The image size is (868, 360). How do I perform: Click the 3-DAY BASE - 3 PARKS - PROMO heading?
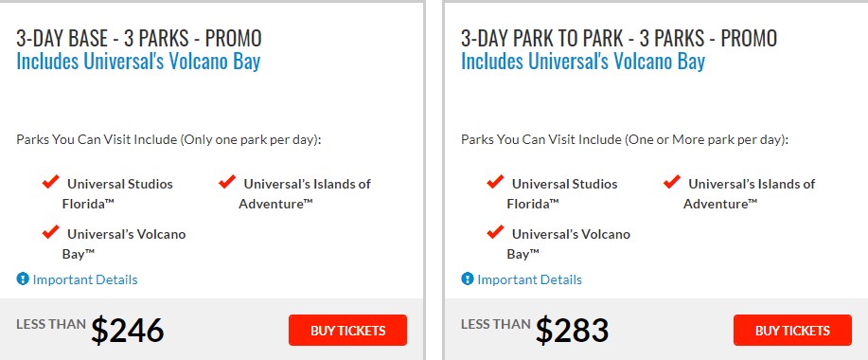click(139, 38)
